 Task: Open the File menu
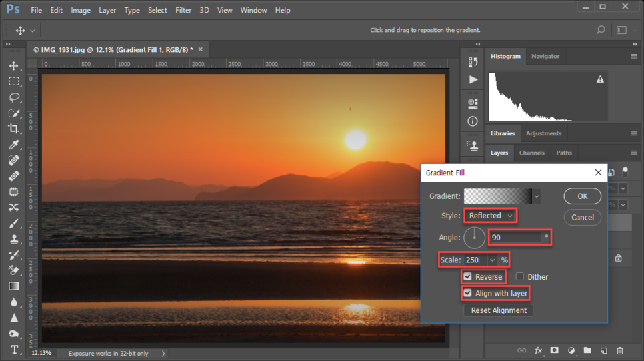point(36,10)
